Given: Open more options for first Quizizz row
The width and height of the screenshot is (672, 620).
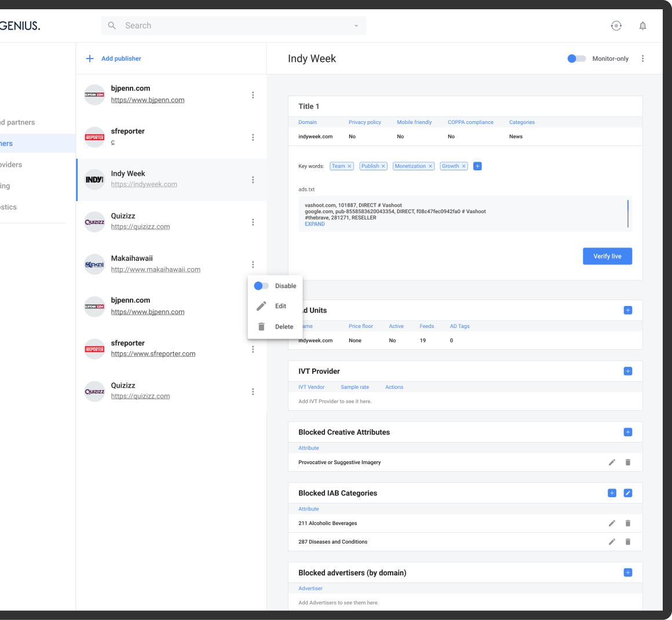Looking at the screenshot, I should click(x=253, y=222).
